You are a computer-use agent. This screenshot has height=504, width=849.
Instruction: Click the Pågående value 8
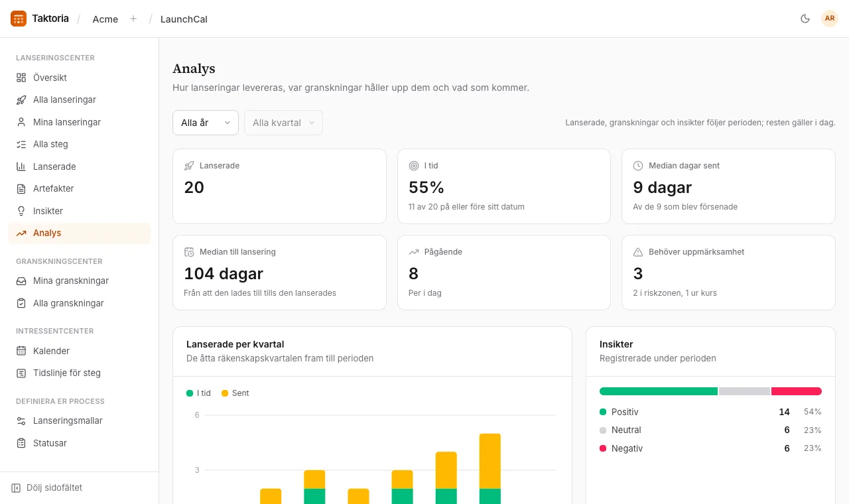[413, 273]
